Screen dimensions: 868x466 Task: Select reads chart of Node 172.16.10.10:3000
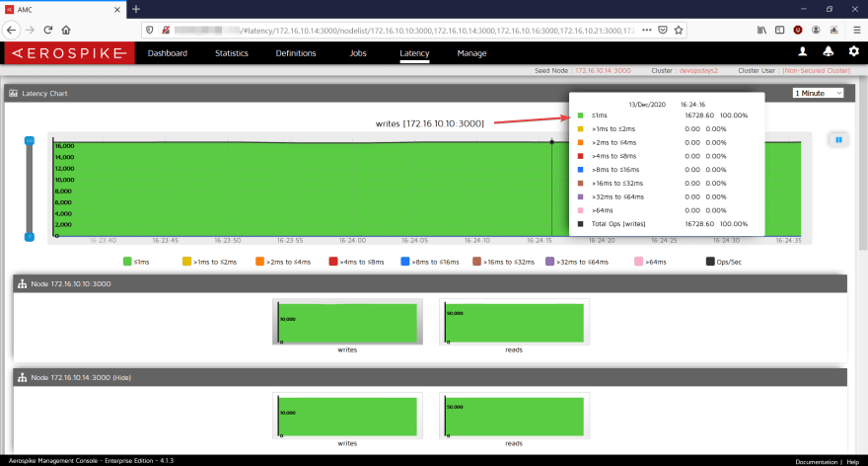point(514,322)
